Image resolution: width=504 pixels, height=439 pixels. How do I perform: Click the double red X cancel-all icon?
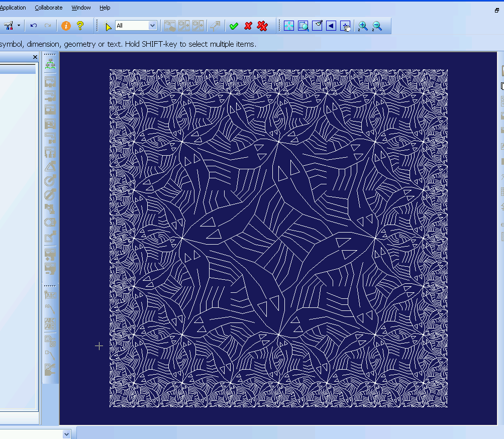(x=262, y=26)
